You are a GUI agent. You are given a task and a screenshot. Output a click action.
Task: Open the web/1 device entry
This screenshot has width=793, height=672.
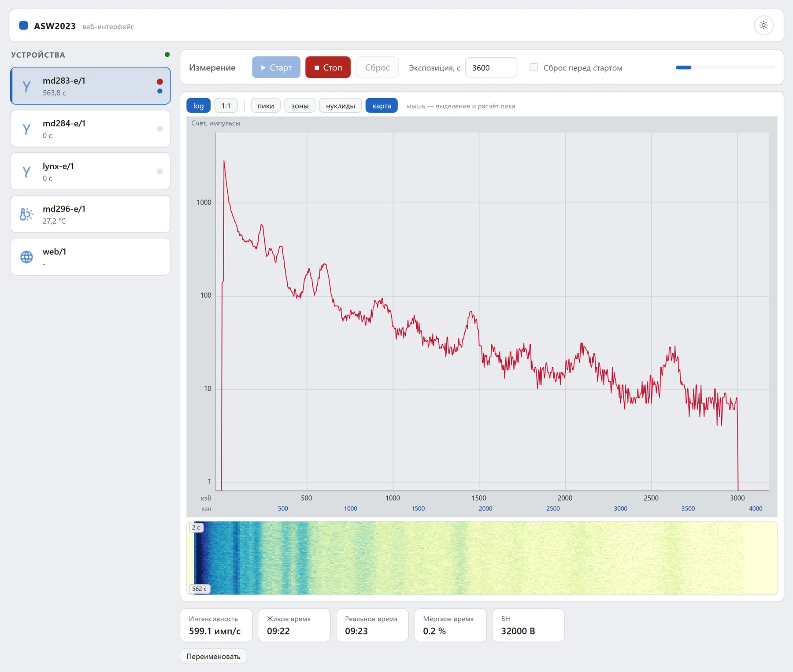pyautogui.click(x=90, y=257)
